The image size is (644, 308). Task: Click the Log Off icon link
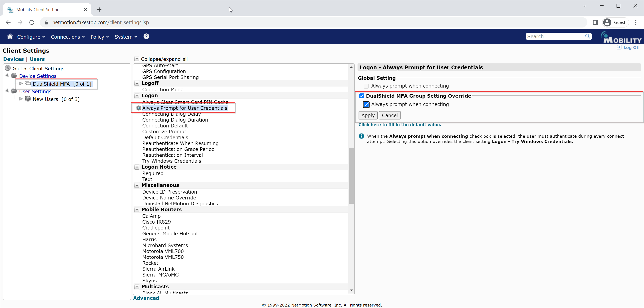point(619,47)
